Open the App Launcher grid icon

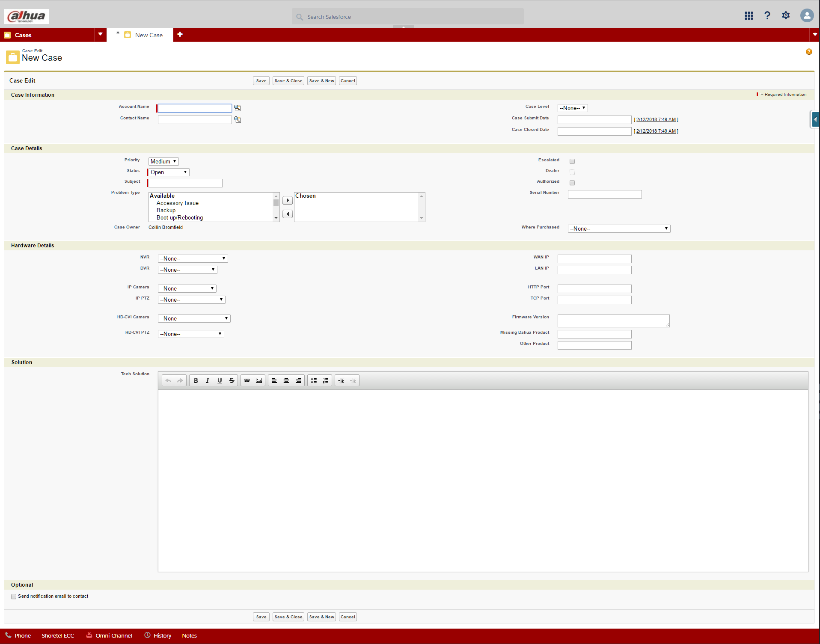click(749, 16)
